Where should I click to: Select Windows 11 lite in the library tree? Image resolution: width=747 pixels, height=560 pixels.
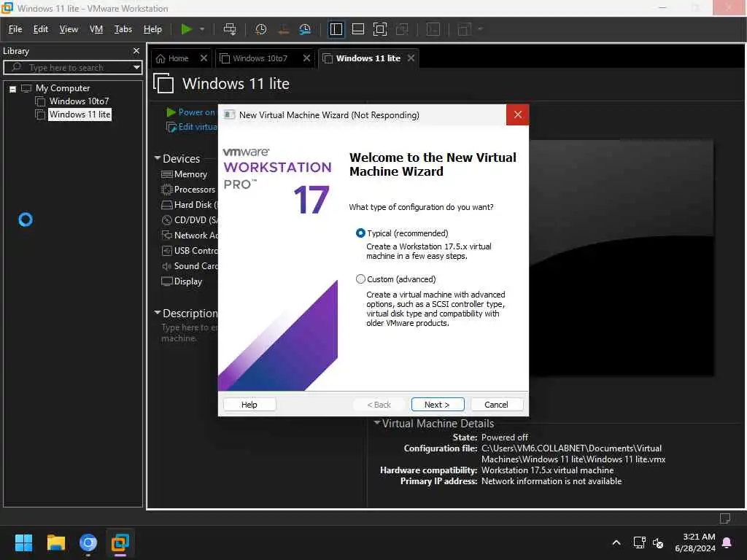tap(80, 114)
